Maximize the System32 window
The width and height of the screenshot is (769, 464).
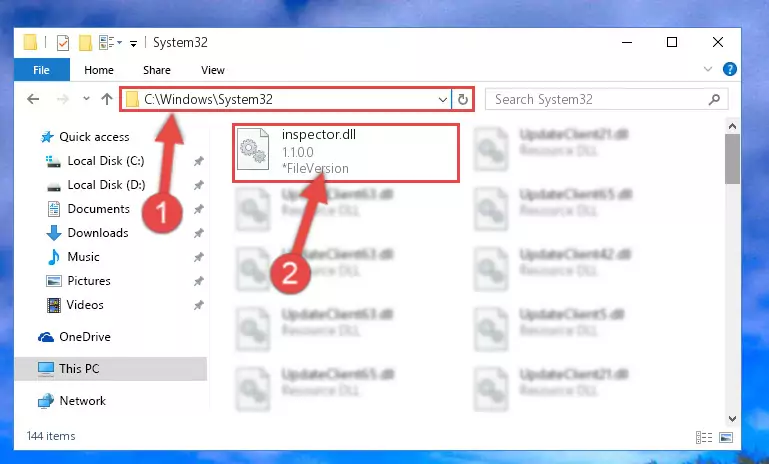[x=672, y=43]
